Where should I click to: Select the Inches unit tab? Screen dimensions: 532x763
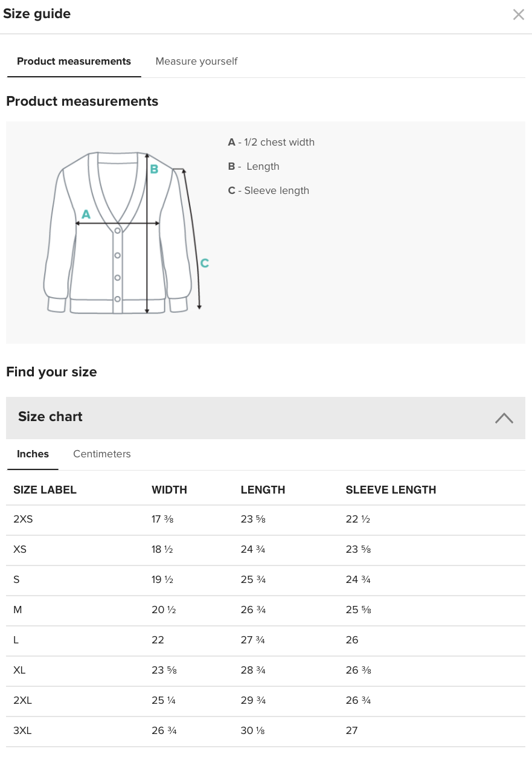(33, 454)
